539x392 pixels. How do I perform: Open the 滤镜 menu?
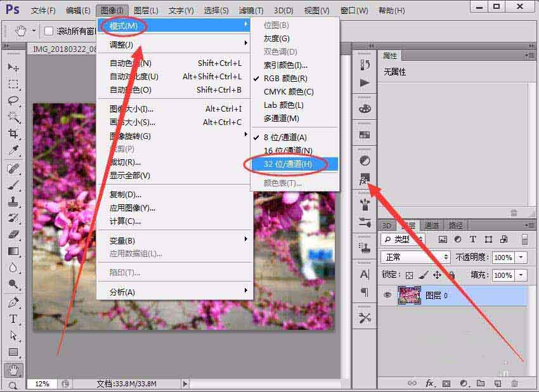tap(249, 10)
